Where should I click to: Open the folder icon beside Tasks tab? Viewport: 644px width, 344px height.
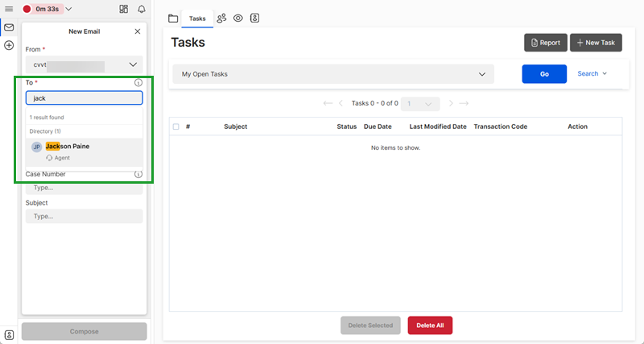click(x=172, y=18)
